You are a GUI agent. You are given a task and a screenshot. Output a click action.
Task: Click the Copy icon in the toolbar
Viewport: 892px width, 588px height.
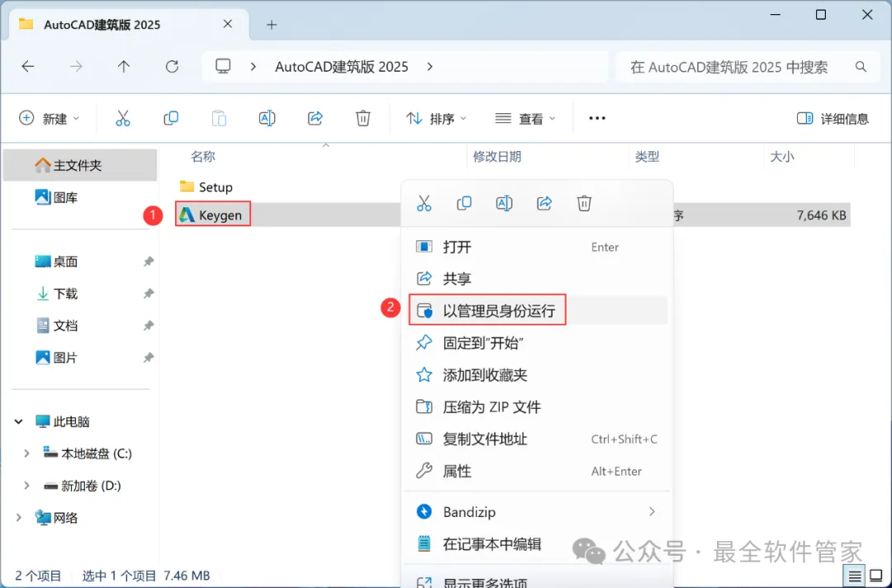click(171, 118)
